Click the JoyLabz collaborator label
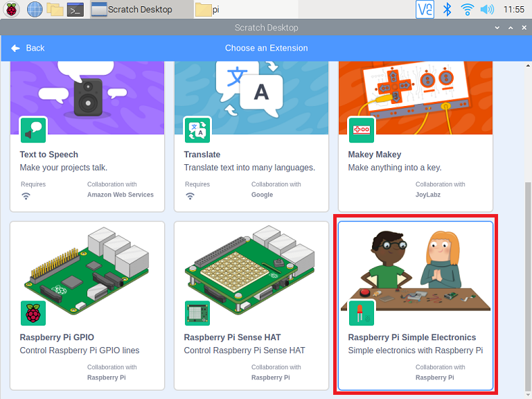The width and height of the screenshot is (532, 399). pos(428,195)
